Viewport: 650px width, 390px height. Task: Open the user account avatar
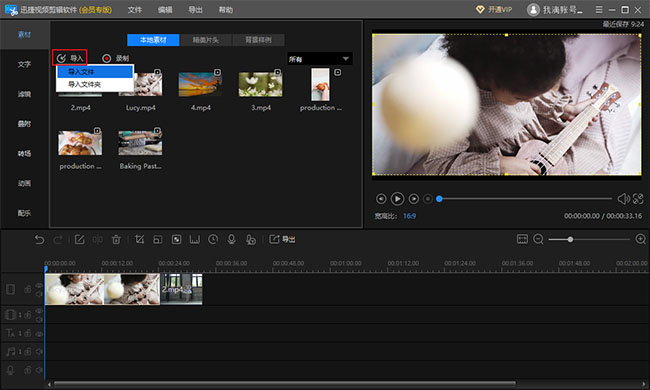533,10
